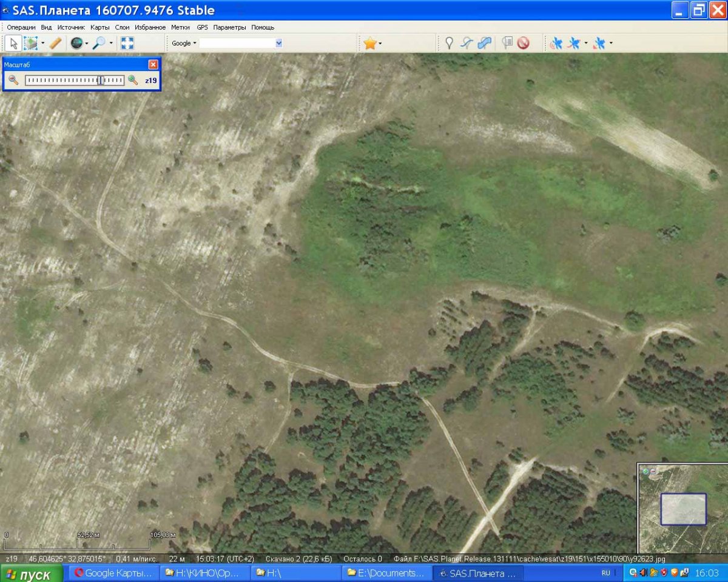Screen dimensions: 728x582
Task: Click the zoom in magnifier in Масштаб
Action: (133, 80)
